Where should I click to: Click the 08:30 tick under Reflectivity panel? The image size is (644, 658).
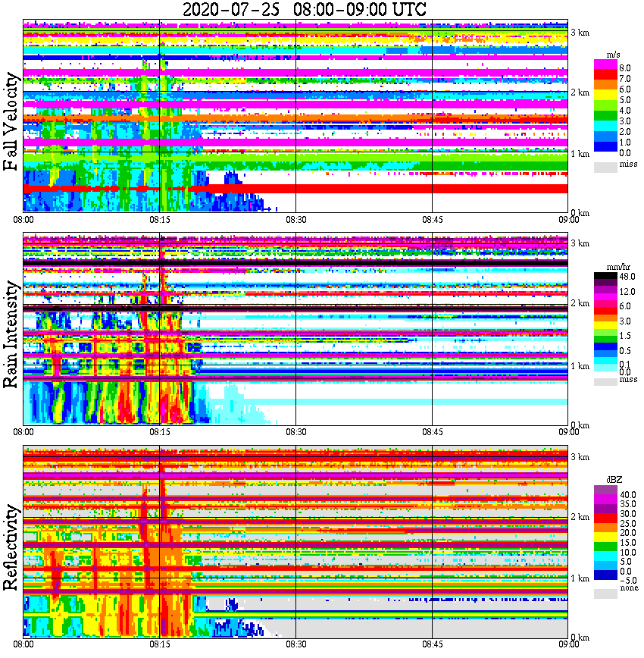tap(296, 644)
